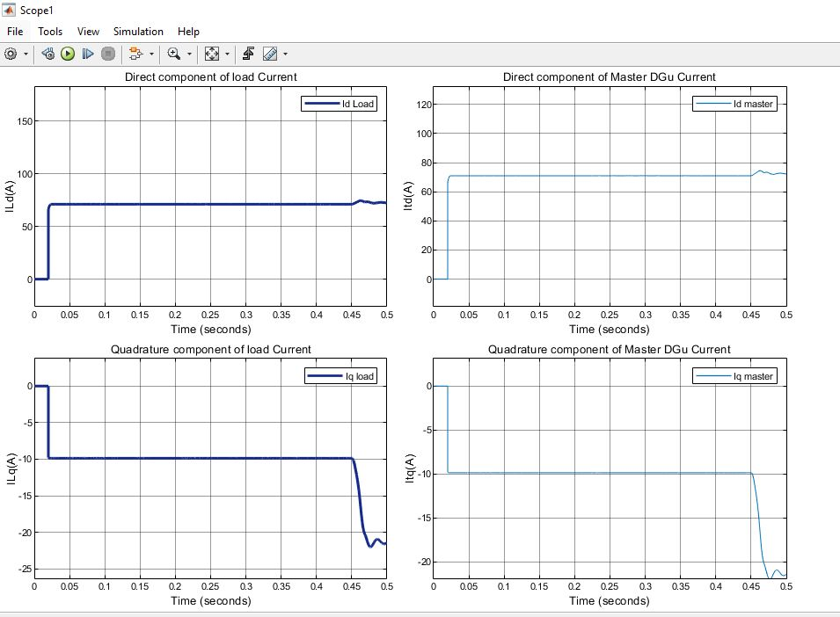Screen dimensions: 840x617
Task: Click the 'Direct component of load Current' title
Action: 210,77
